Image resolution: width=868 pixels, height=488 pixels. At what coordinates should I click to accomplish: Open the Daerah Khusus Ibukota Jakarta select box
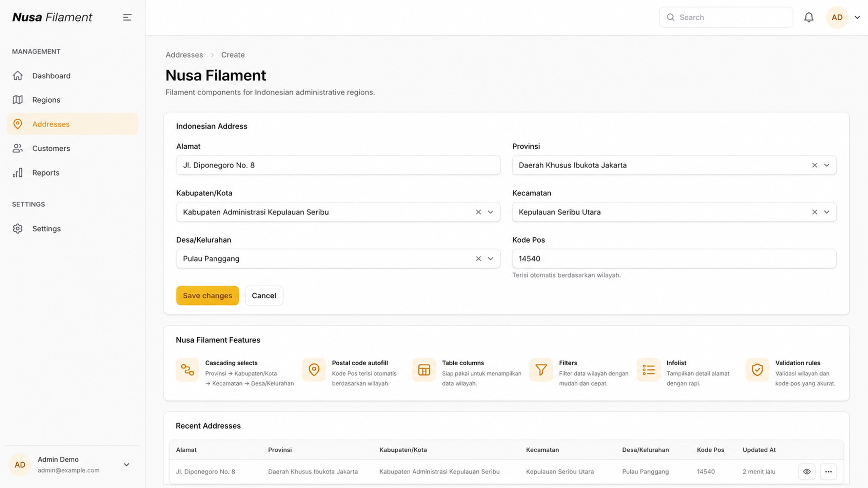pyautogui.click(x=674, y=165)
